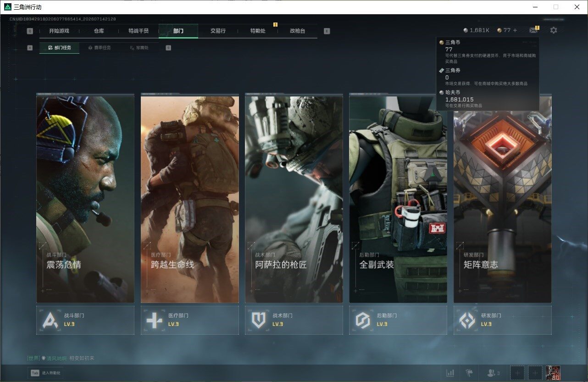Open the settings gear icon

(554, 30)
